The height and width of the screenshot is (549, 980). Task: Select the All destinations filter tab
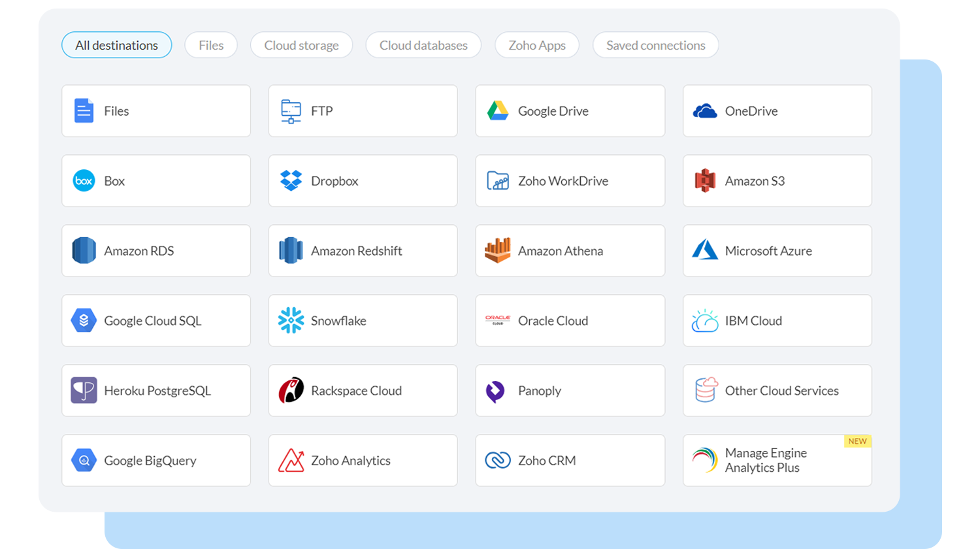coord(117,45)
